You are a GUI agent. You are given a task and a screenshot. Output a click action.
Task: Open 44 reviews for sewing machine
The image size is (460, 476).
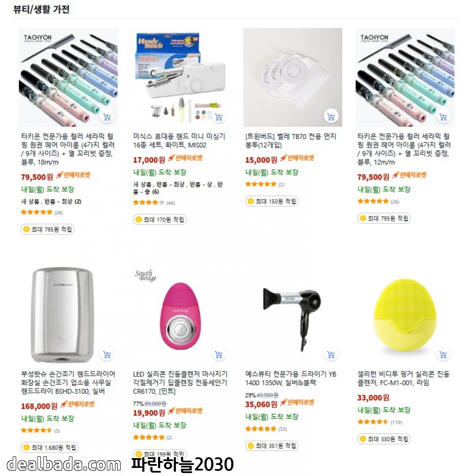point(154,203)
